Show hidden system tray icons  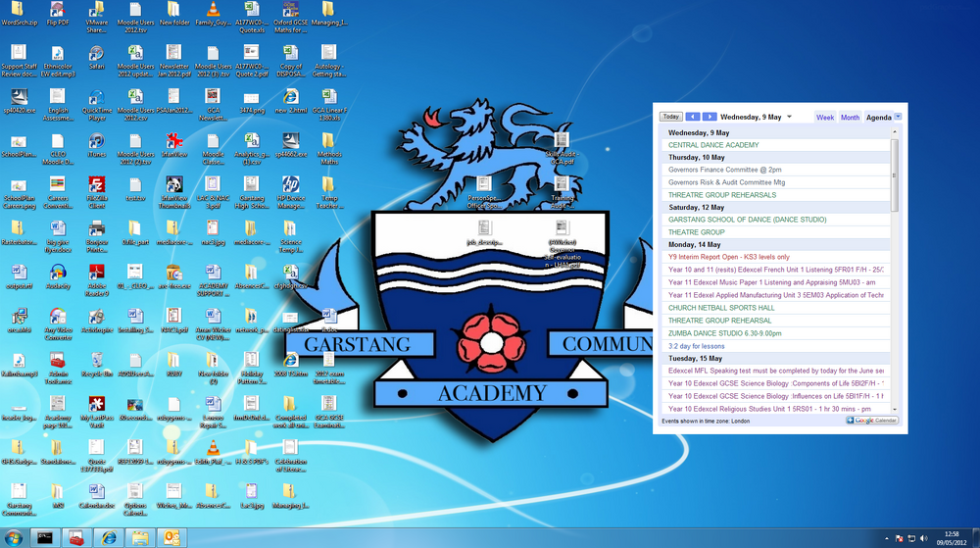pyautogui.click(x=886, y=538)
